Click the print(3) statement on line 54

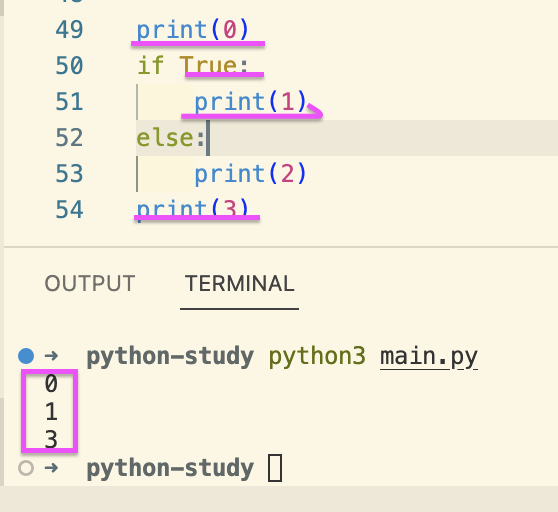point(193,209)
